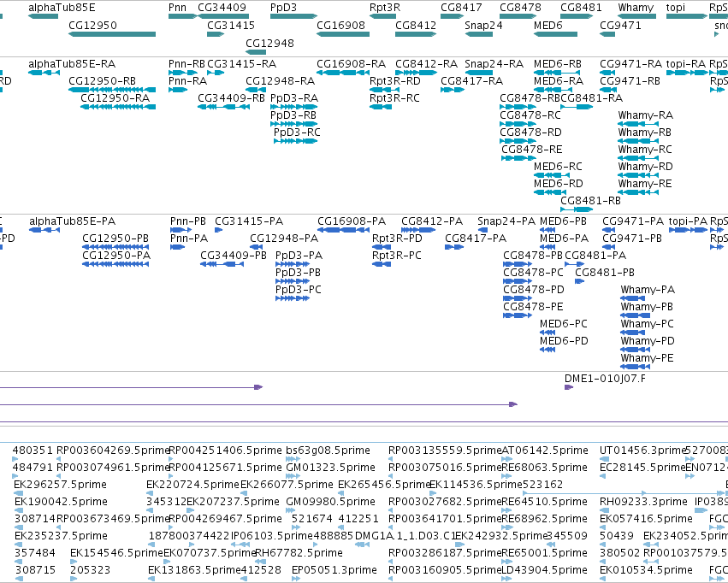Click EST EK154546.5prime
This screenshot has width=728, height=583.
click(x=116, y=553)
